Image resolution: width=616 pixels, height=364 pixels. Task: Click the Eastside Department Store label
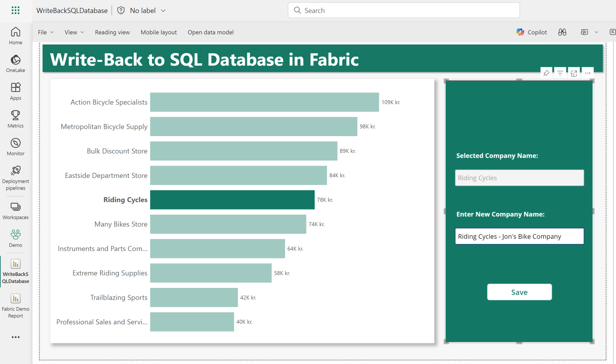click(x=106, y=175)
